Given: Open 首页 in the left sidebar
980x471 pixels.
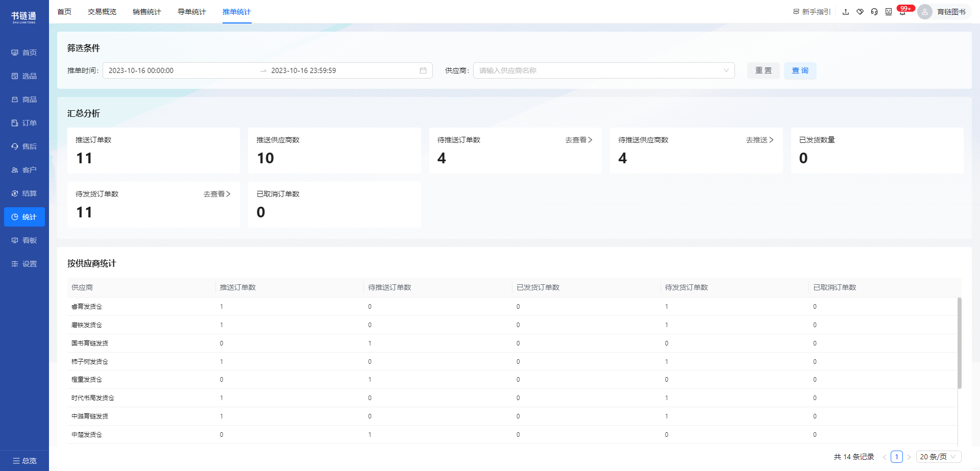Looking at the screenshot, I should (24, 53).
